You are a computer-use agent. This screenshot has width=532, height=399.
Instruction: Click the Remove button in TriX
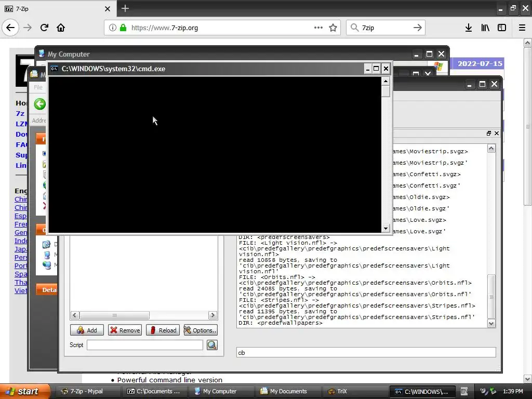pos(125,330)
